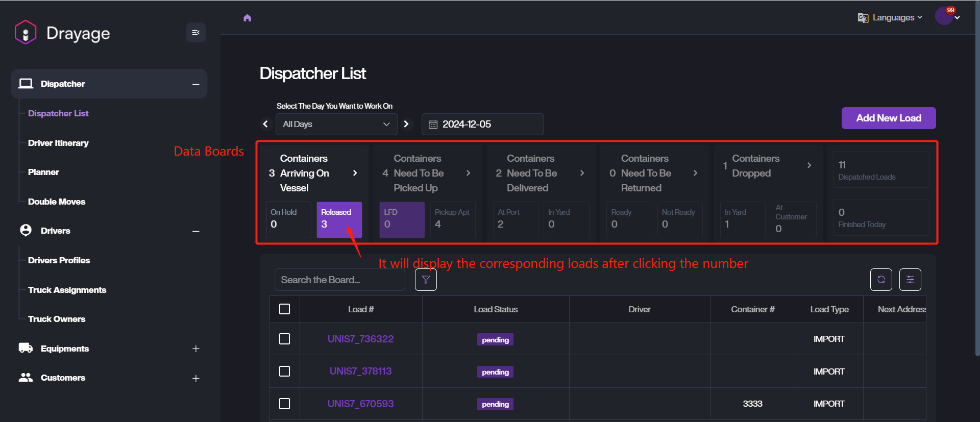980x422 pixels.
Task: Open the Languages dropdown
Action: coord(891,18)
